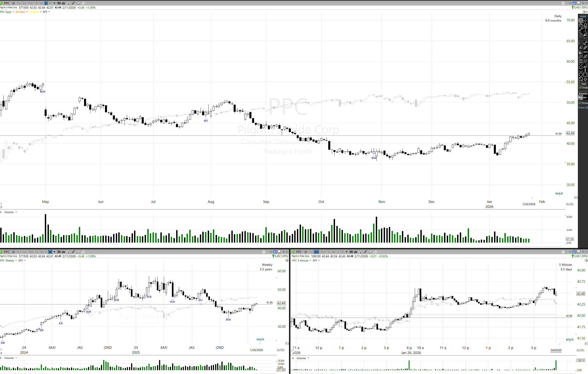The image size is (588, 374).
Task: Select the rectangle shape tool
Action: [x=585, y=75]
